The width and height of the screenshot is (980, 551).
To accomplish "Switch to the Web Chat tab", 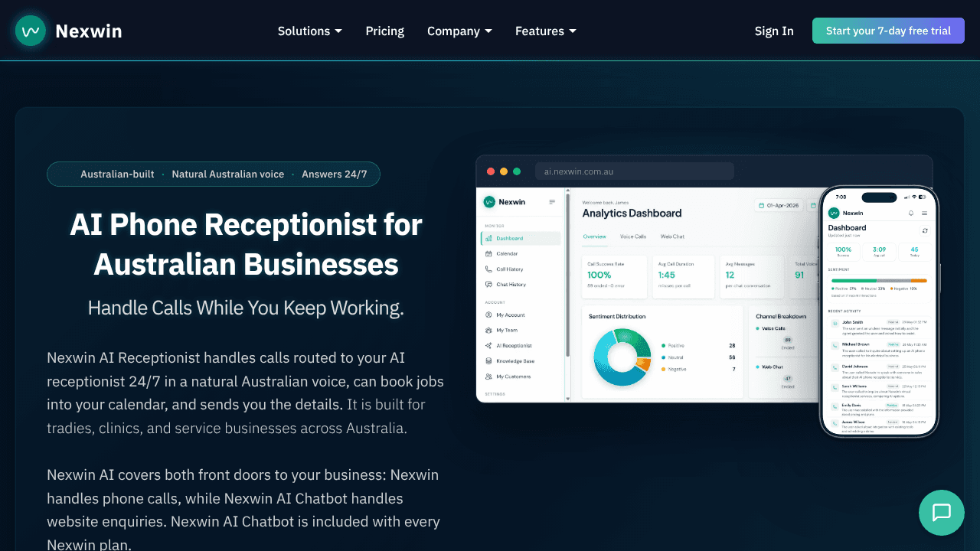I will pos(672,236).
